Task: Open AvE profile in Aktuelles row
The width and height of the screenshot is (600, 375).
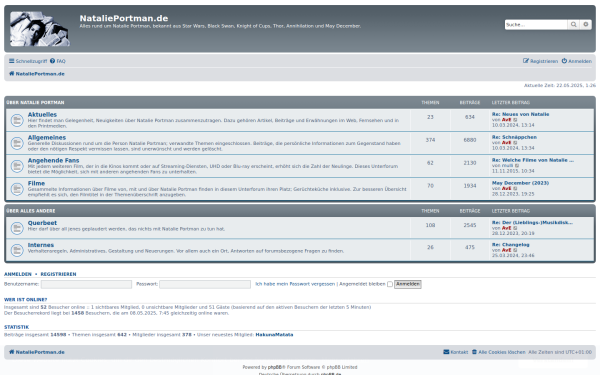Action: coord(507,120)
